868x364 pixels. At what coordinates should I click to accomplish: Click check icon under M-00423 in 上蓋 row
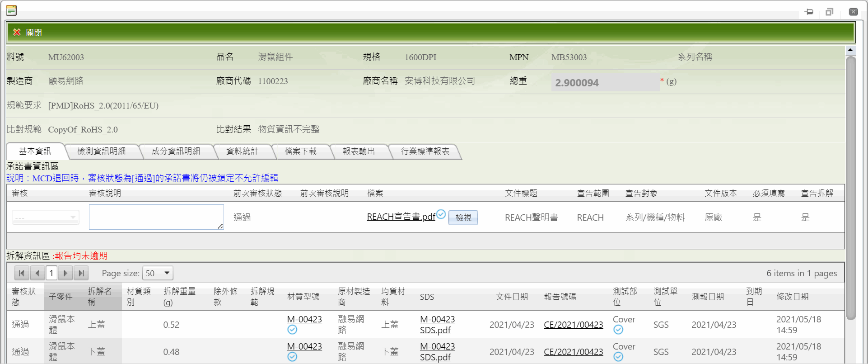coord(292,330)
